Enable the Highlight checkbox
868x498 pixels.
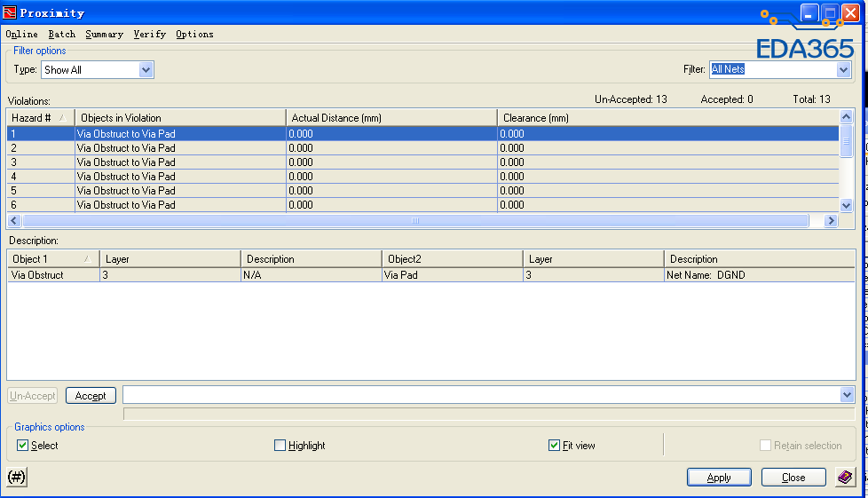click(280, 446)
